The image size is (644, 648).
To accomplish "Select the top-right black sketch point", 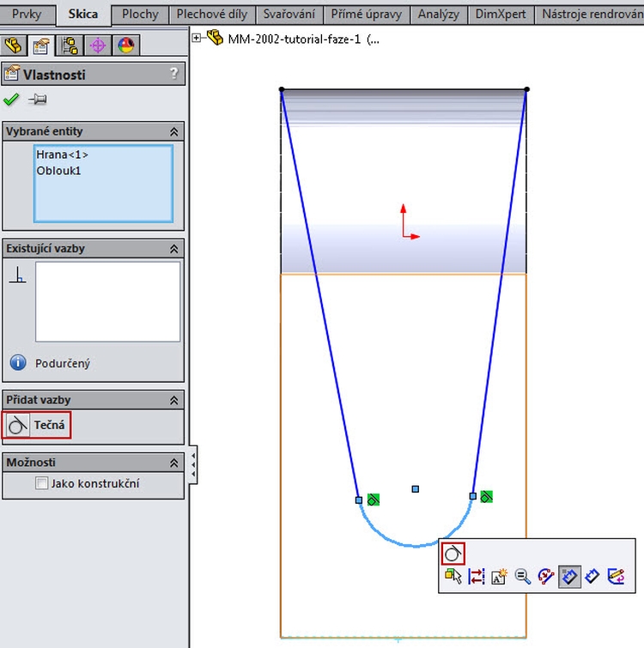I will pyautogui.click(x=526, y=89).
